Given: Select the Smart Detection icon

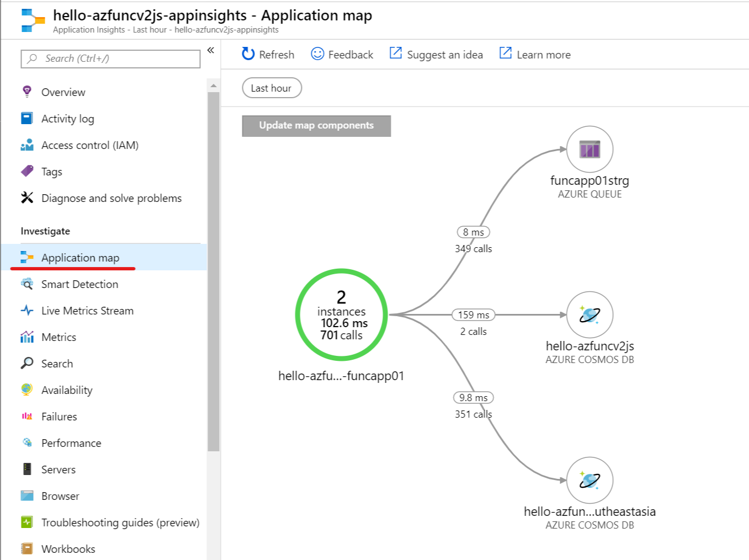Looking at the screenshot, I should point(26,284).
